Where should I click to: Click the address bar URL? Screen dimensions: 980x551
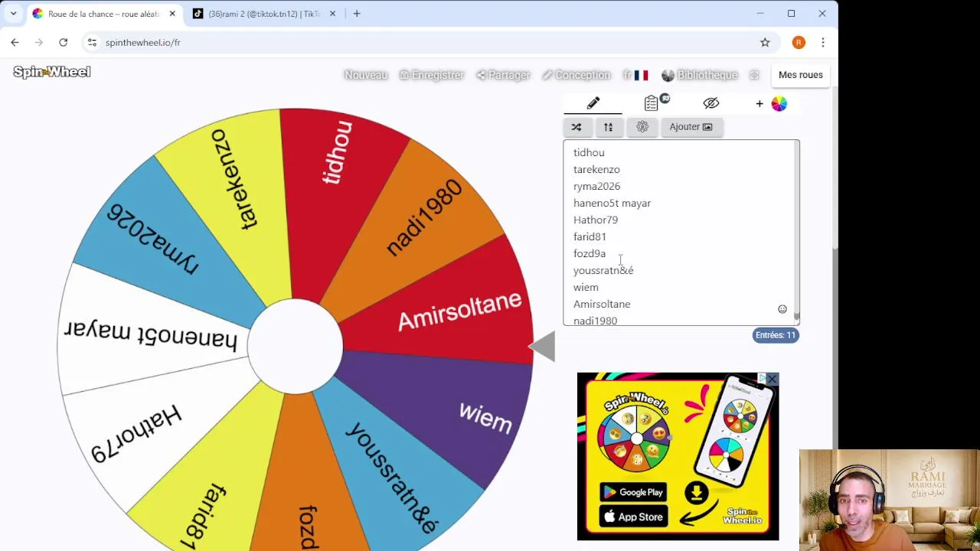(143, 43)
